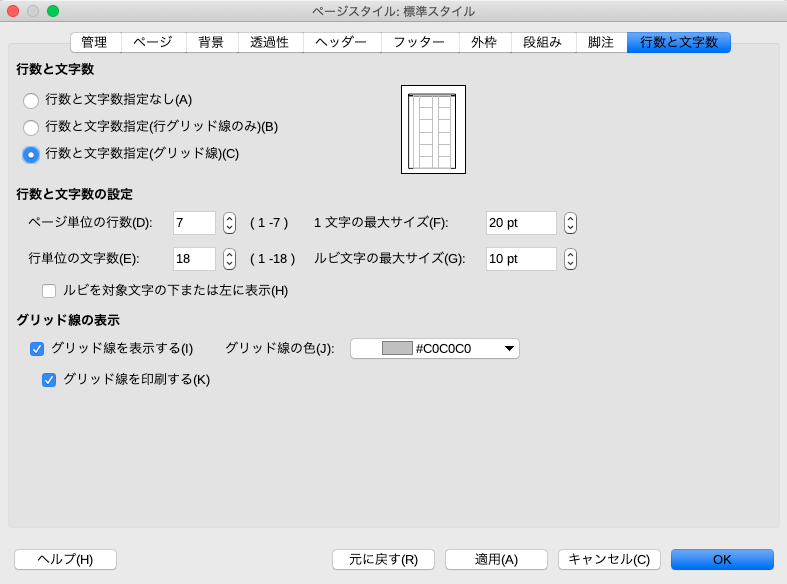Click the ページ単位の行数 input field

coord(194,223)
